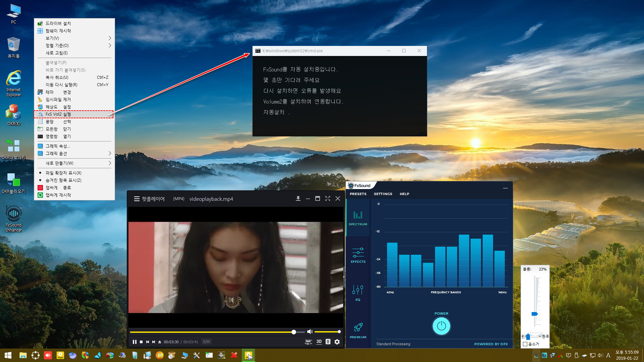Open File Explorer from the taskbar
Image resolution: width=644 pixels, height=362 pixels.
click(23, 355)
